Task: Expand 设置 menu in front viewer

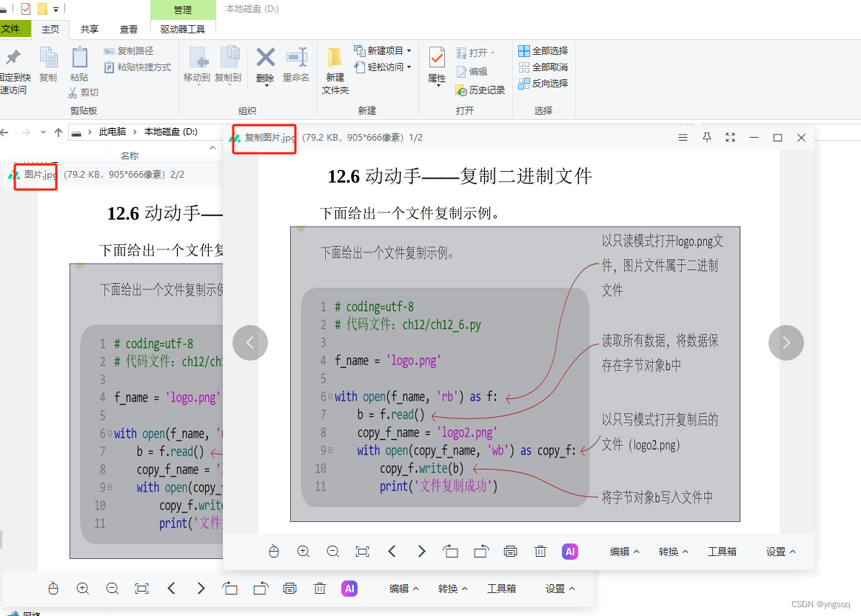Action: (x=781, y=551)
